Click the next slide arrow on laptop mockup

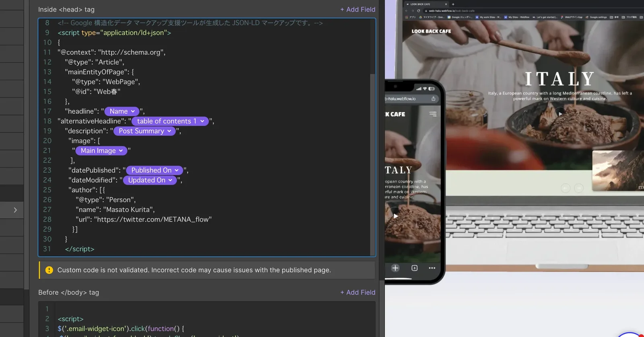point(579,188)
